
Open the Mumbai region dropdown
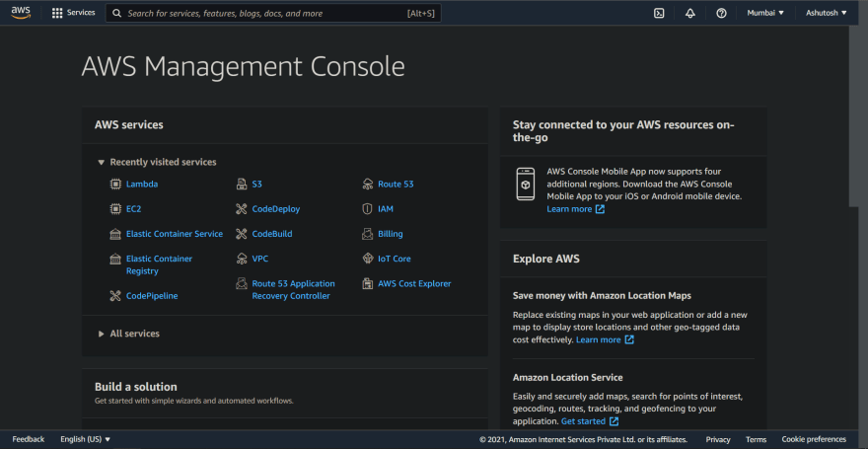pos(765,13)
